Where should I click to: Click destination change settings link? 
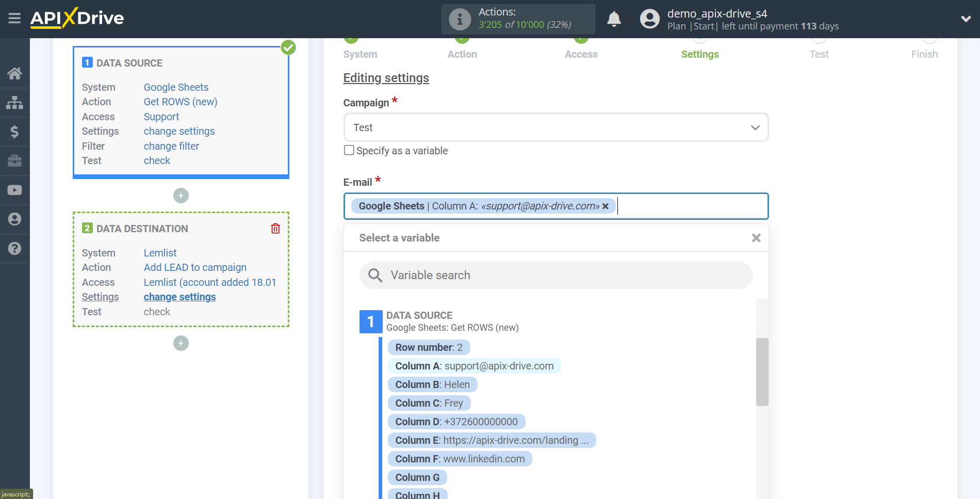tap(179, 297)
